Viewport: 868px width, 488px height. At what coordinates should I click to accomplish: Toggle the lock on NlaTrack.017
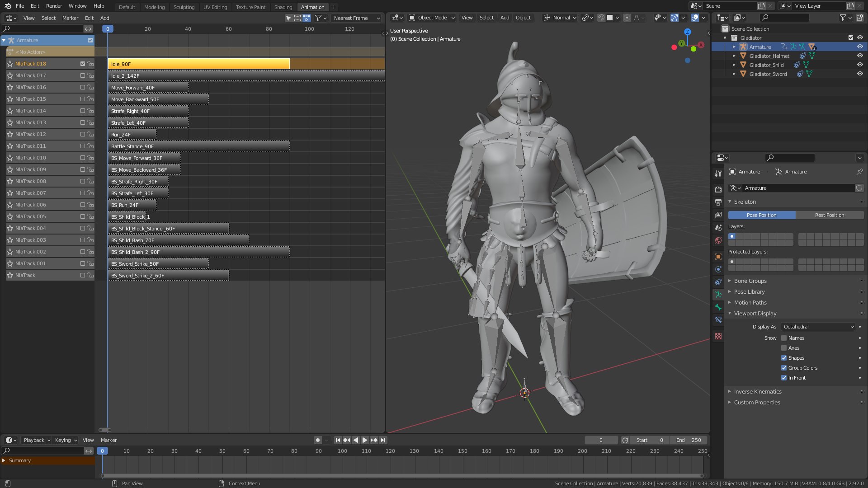click(x=90, y=75)
